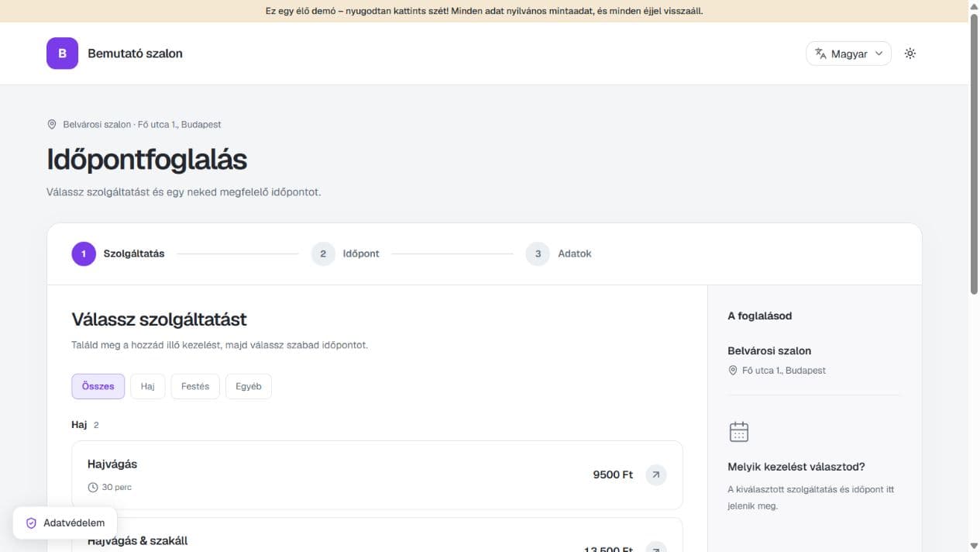Open the Magyar language dropdown
This screenshot has height=552, width=980.
coord(848,53)
